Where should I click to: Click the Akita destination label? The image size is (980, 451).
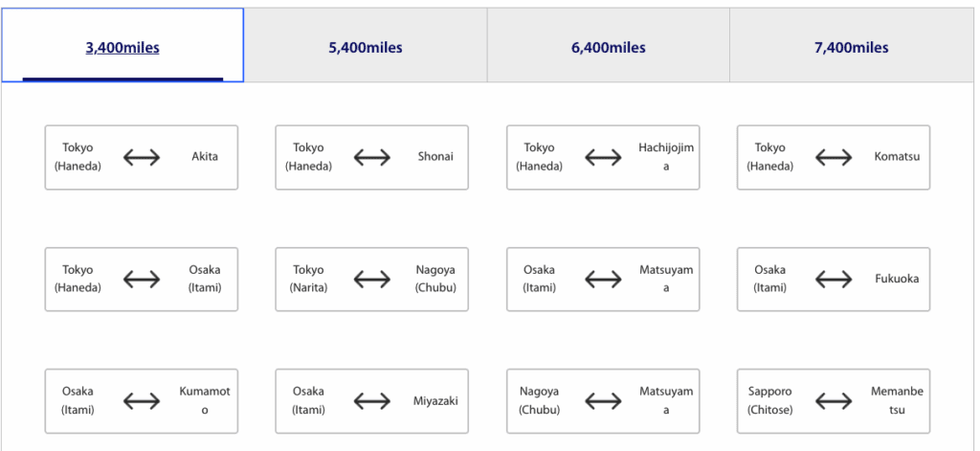pyautogui.click(x=205, y=157)
